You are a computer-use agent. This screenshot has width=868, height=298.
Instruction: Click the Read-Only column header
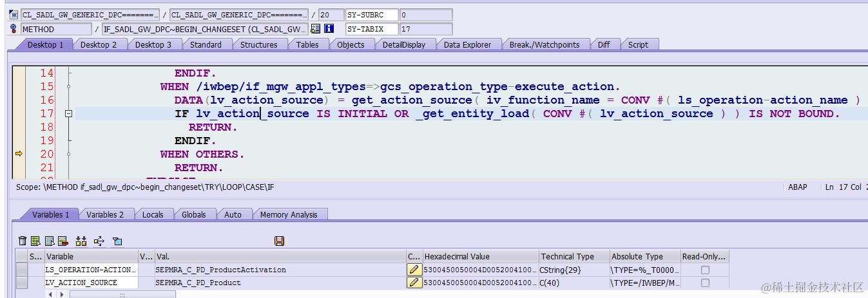click(x=705, y=256)
